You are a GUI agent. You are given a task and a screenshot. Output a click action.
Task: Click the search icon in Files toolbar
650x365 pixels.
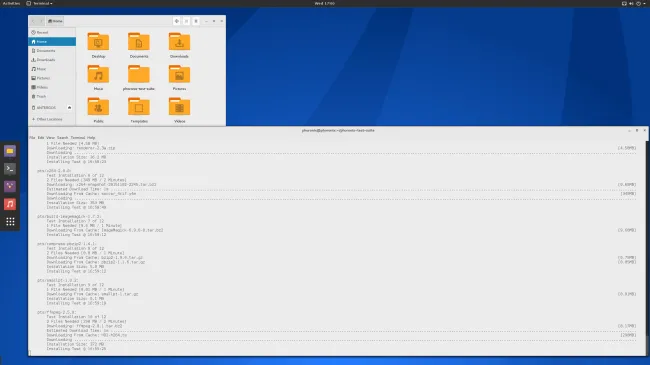[177, 21]
